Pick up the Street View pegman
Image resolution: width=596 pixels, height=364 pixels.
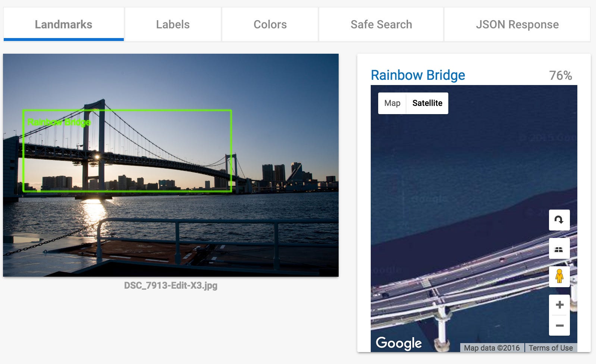click(x=559, y=277)
